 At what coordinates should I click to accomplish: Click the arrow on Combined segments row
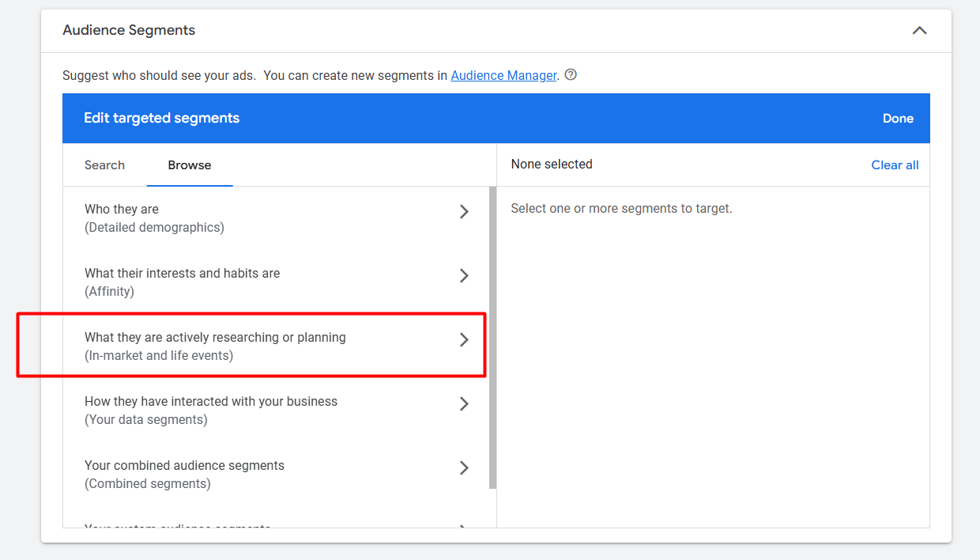click(464, 468)
